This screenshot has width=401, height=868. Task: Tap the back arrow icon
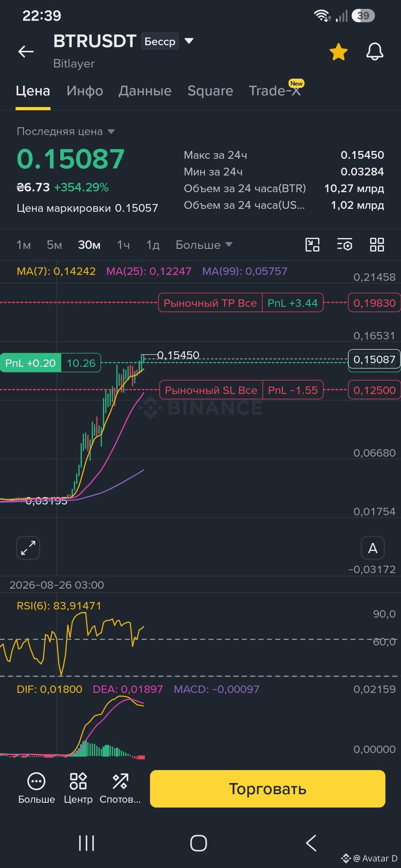click(x=26, y=51)
